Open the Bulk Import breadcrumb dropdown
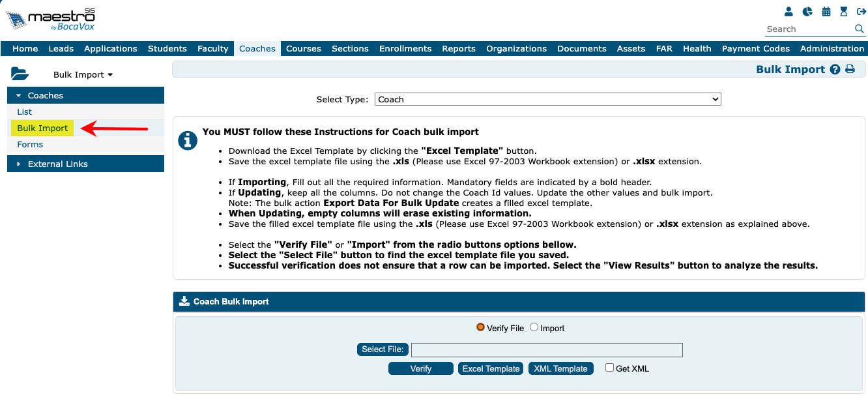Image resolution: width=868 pixels, height=399 pixels. pos(83,74)
